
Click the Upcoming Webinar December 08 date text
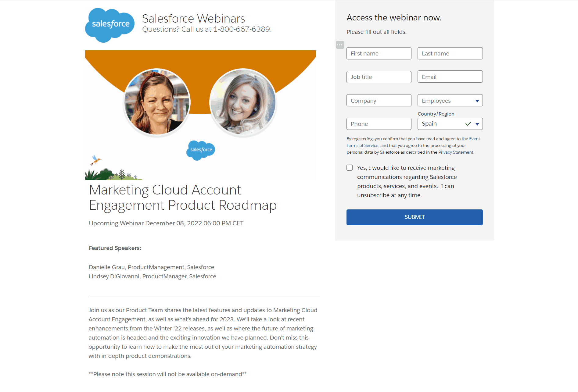(166, 223)
